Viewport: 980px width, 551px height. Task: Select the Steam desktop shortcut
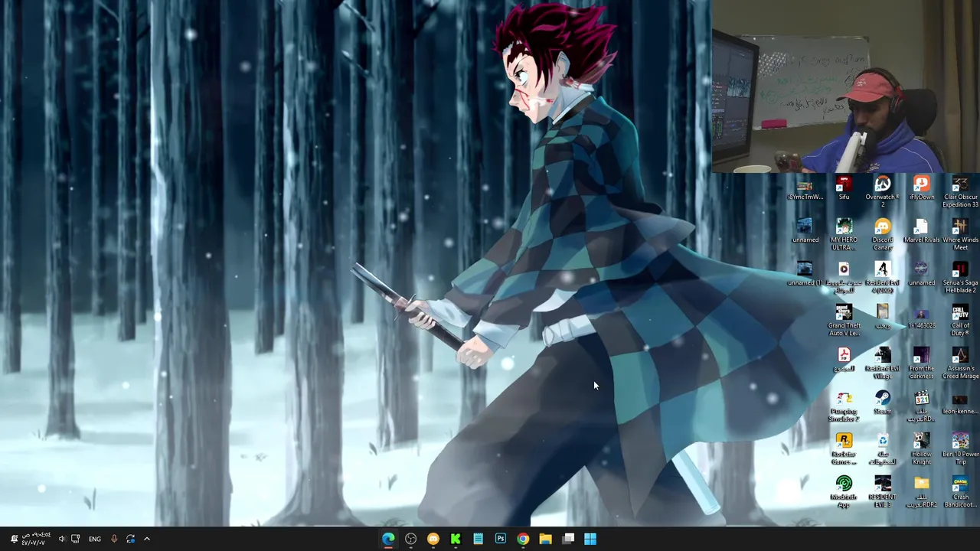click(x=883, y=403)
